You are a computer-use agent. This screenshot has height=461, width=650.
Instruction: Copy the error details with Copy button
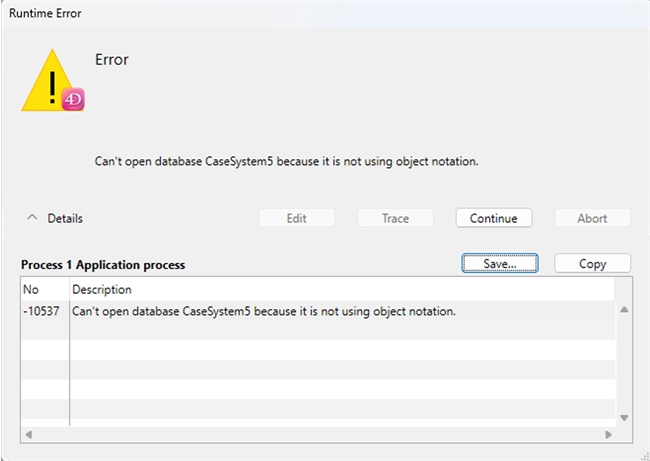point(592,264)
